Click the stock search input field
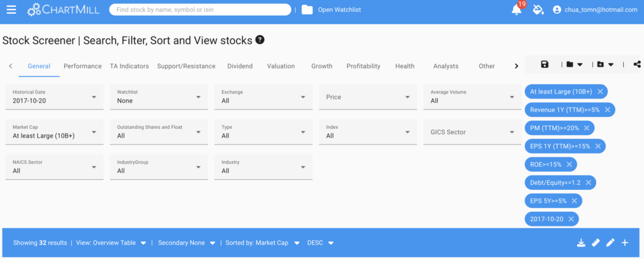Image resolution: width=644 pixels, height=259 pixels. (201, 9)
